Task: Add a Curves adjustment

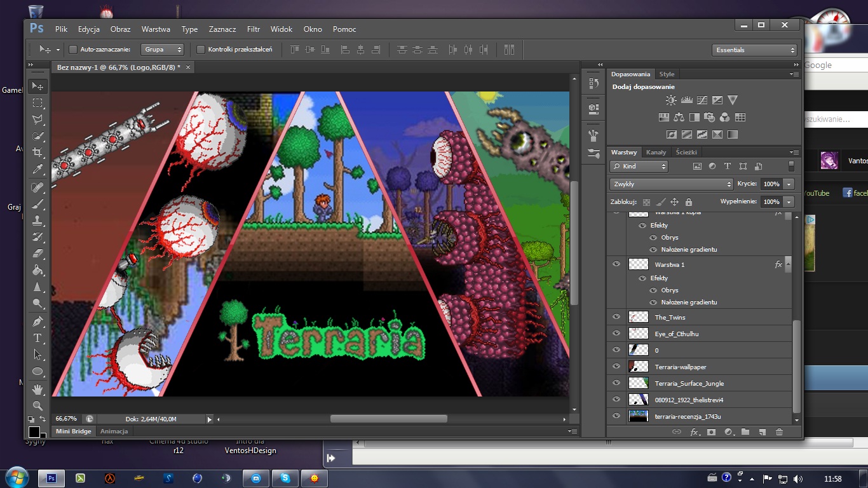Action: (x=702, y=100)
